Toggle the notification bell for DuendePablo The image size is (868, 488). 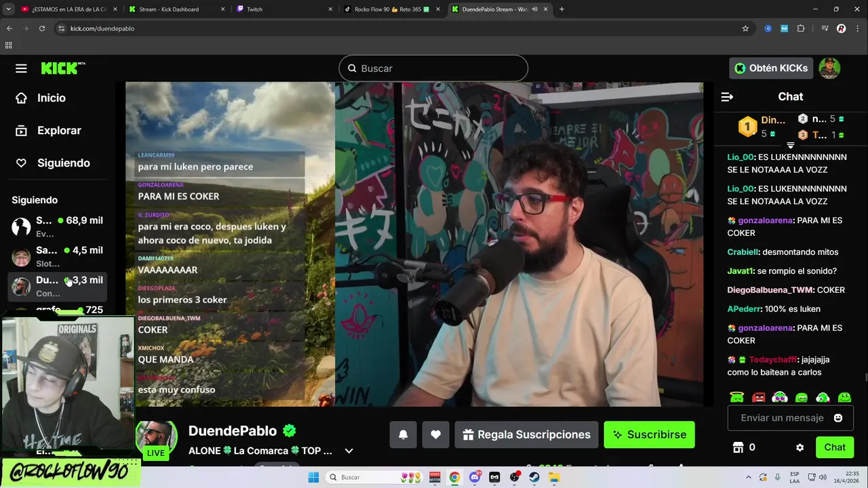(x=403, y=434)
